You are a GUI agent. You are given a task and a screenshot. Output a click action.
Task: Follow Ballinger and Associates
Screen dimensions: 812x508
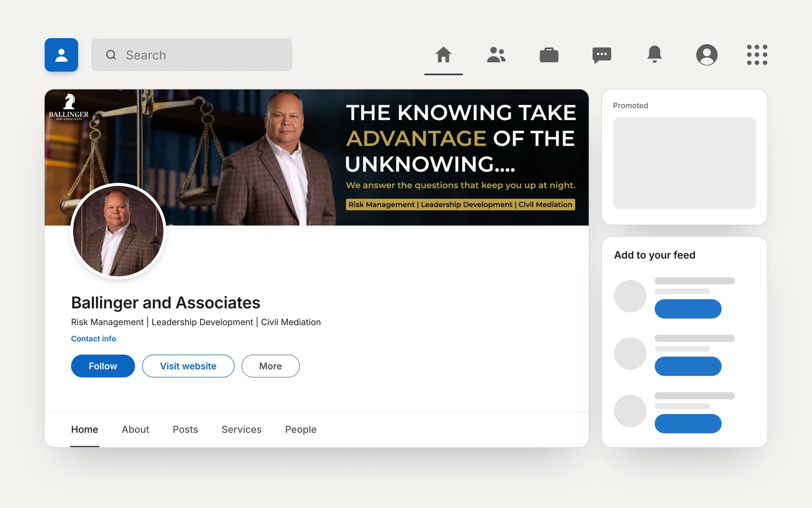(x=103, y=366)
